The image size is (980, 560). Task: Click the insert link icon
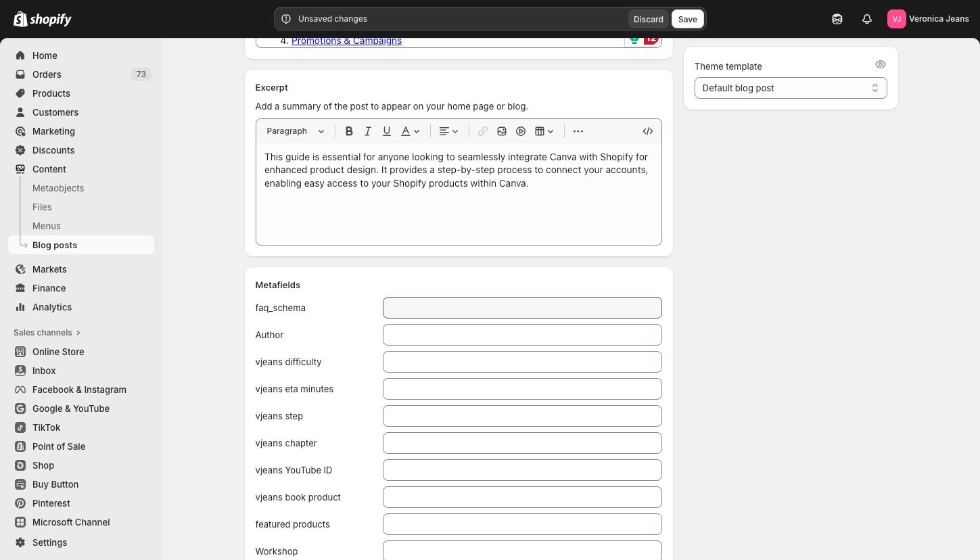click(483, 131)
